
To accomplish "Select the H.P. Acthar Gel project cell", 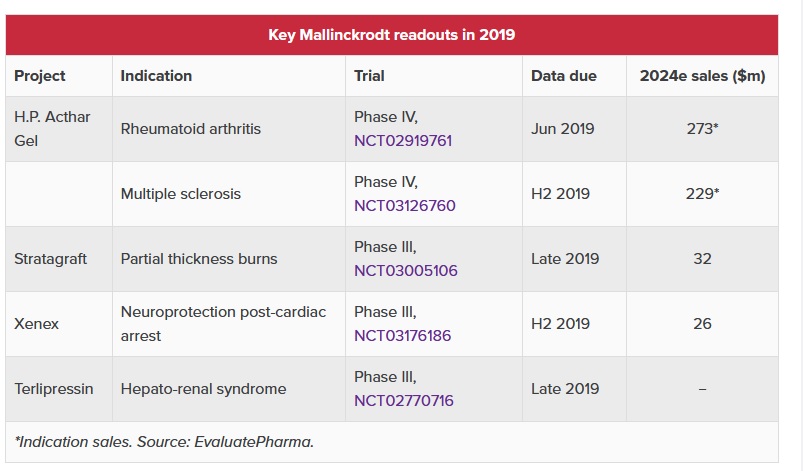I will 52,129.
